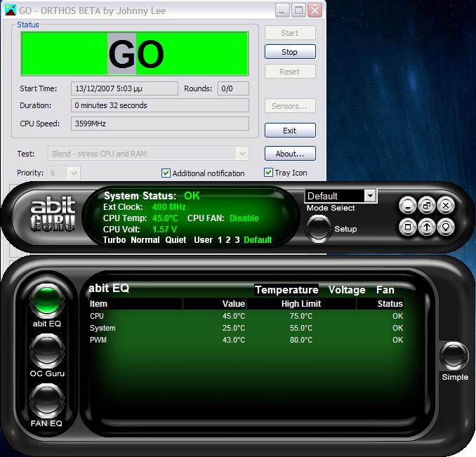Select the CPU row in temperature table
476x457 pixels.
[x=246, y=316]
